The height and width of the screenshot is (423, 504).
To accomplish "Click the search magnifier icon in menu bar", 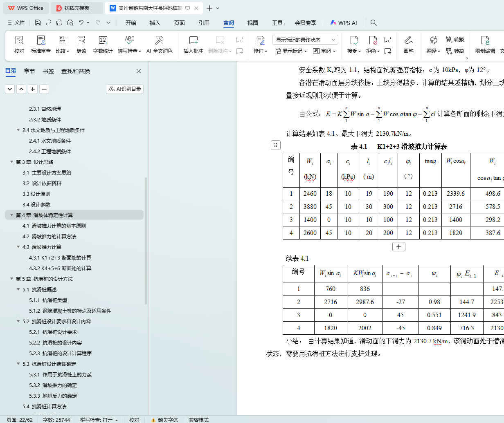I will 373,23.
